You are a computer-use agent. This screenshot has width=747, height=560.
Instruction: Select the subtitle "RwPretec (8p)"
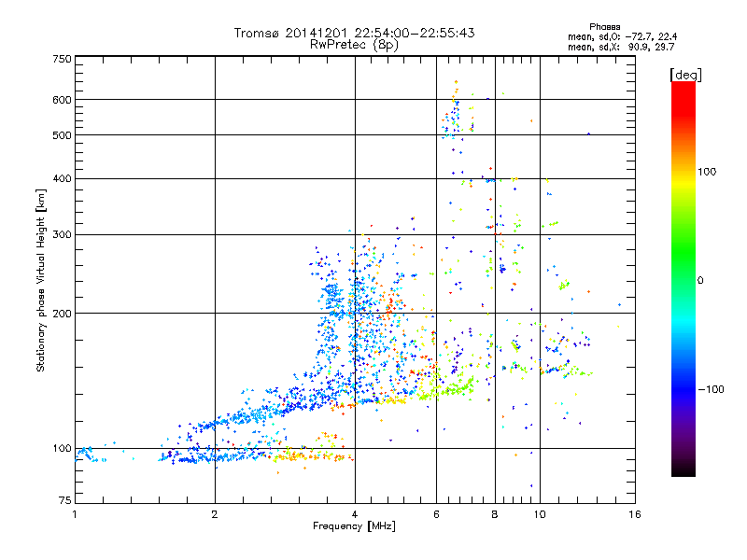tap(354, 45)
